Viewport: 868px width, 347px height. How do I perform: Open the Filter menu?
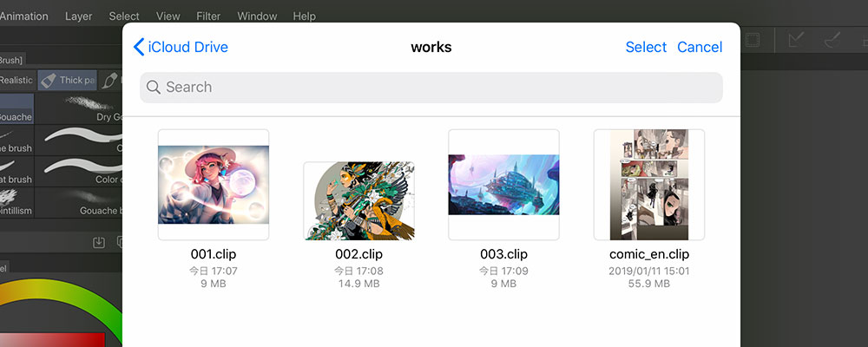pyautogui.click(x=208, y=16)
